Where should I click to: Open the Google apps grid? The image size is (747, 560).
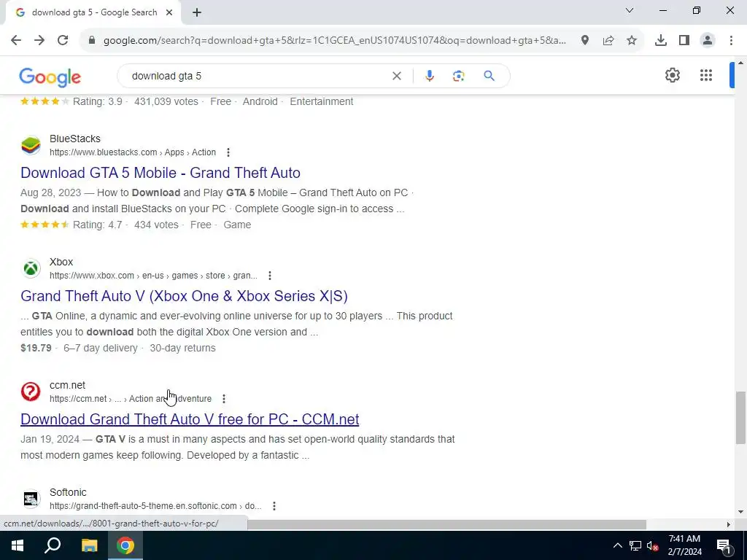(706, 75)
